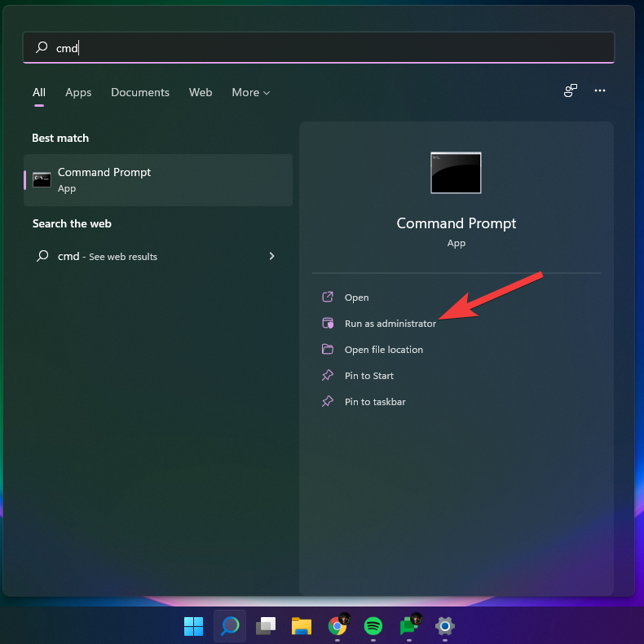This screenshot has width=644, height=644.
Task: Click the Run as administrator shield icon
Action: [328, 324]
